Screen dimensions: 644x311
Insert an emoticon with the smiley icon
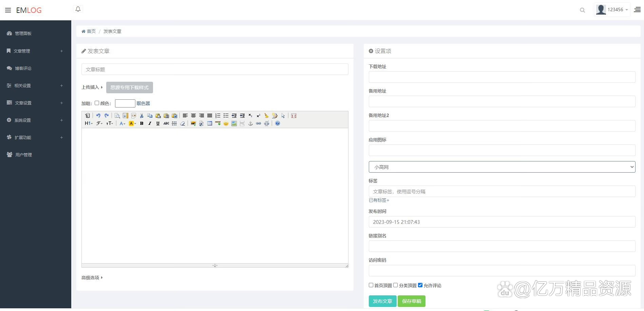[x=226, y=123]
